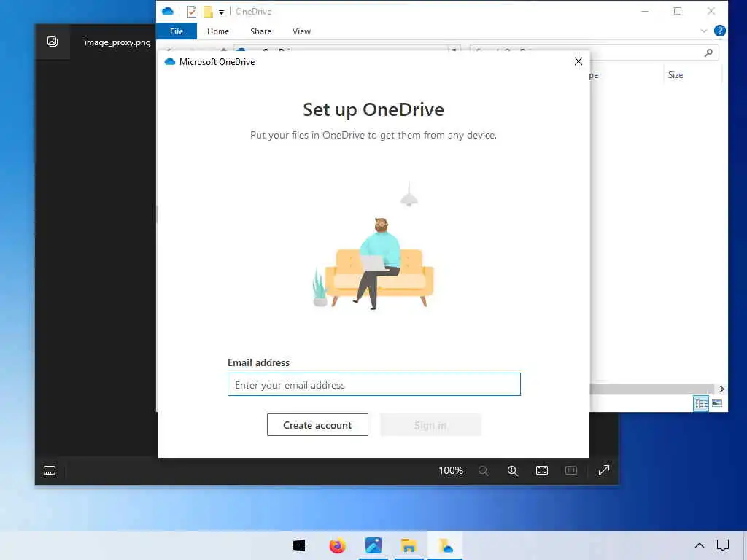Screen dimensions: 747x560
Task: Click the Create account button
Action: point(317,425)
